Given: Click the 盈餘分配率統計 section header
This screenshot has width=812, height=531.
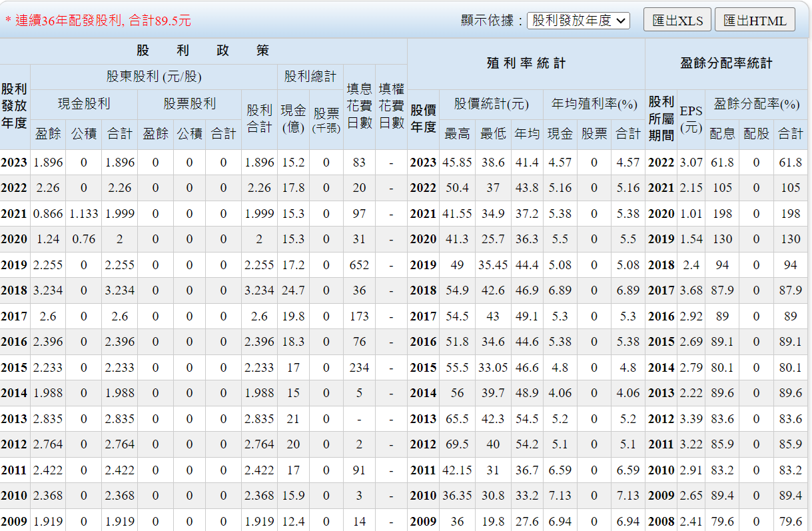Looking at the screenshot, I should [x=726, y=63].
